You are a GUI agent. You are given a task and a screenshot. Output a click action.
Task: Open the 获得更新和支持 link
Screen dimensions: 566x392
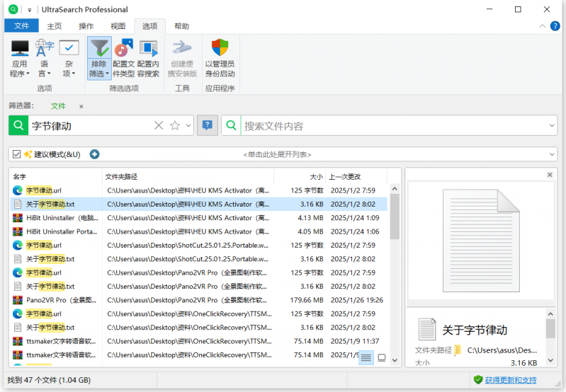pos(511,380)
